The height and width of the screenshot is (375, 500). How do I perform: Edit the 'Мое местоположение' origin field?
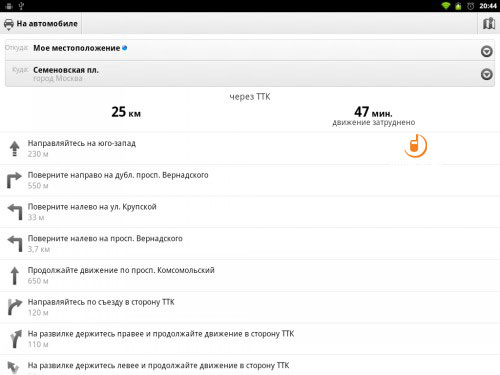tap(250, 50)
